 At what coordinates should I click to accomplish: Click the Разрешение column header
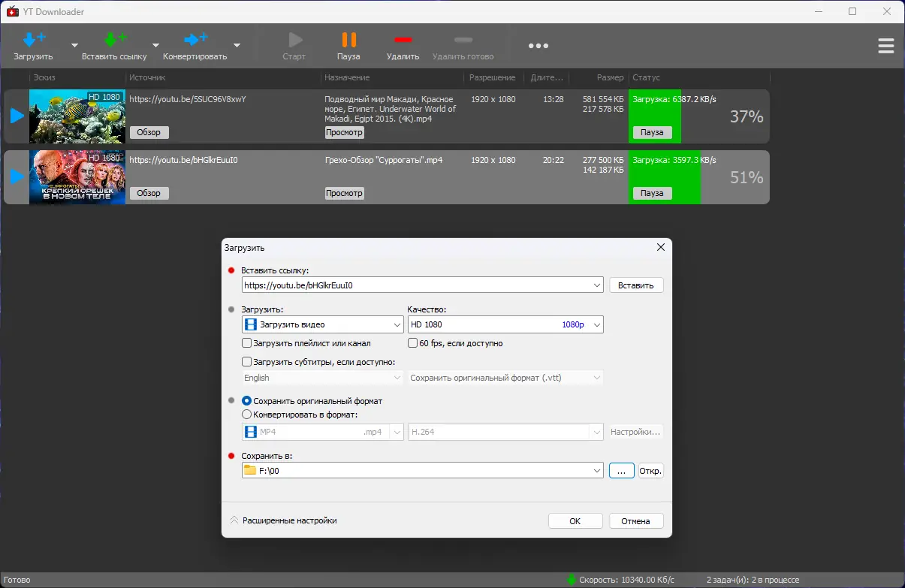click(x=493, y=77)
